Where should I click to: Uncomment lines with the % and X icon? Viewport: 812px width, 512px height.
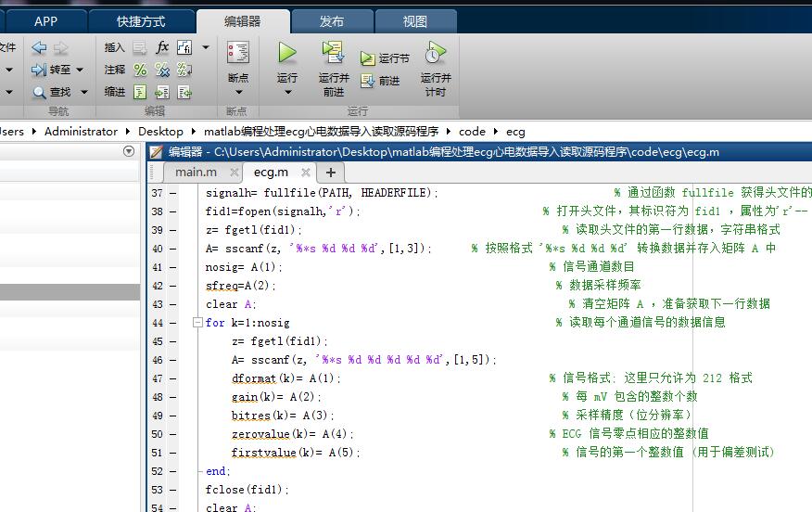click(x=162, y=70)
